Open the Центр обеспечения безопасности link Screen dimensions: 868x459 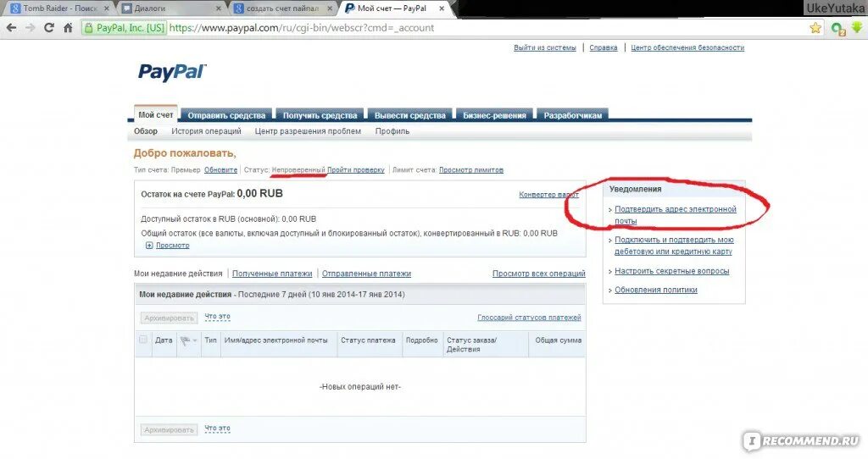[687, 47]
